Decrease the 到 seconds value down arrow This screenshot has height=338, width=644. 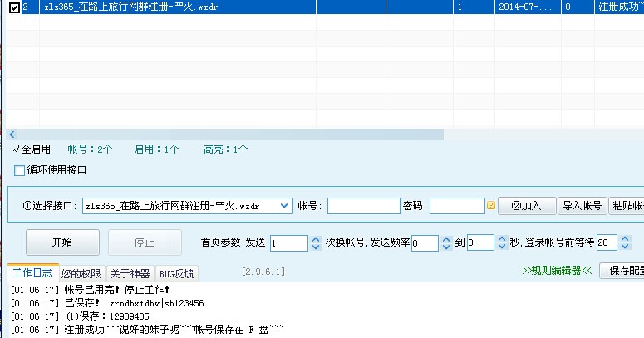click(x=502, y=247)
